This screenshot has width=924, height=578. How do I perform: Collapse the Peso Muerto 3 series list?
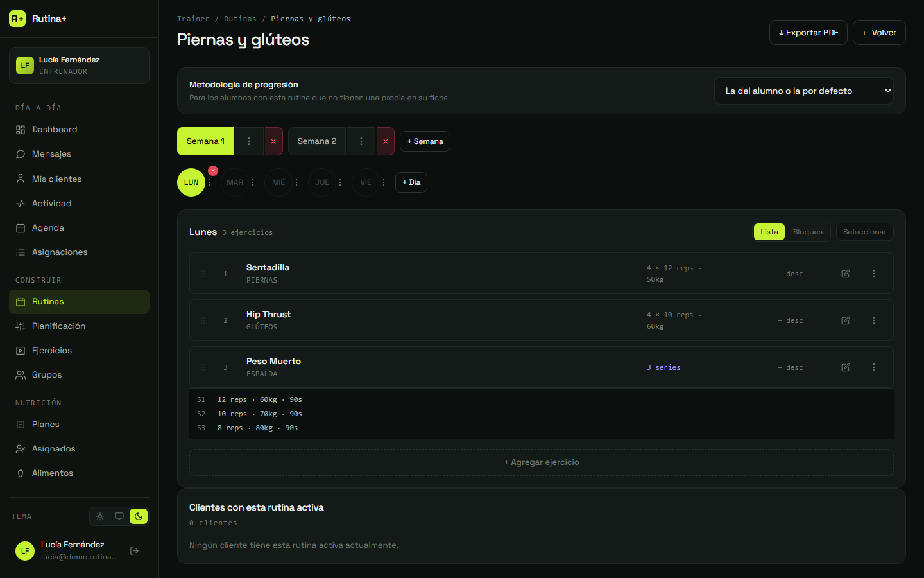coord(663,367)
